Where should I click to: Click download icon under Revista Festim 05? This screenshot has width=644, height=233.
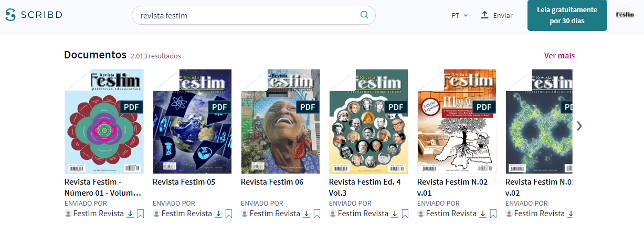[218, 214]
